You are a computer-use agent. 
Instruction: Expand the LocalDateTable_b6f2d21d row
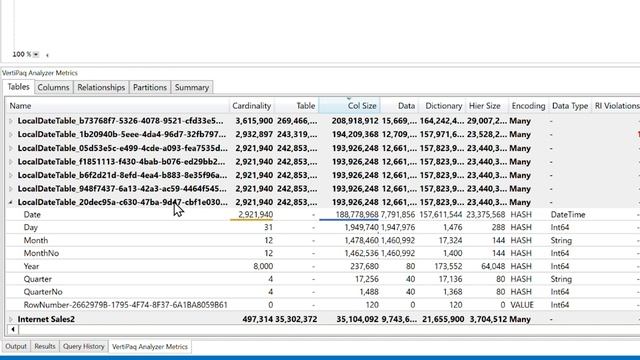[x=11, y=175]
